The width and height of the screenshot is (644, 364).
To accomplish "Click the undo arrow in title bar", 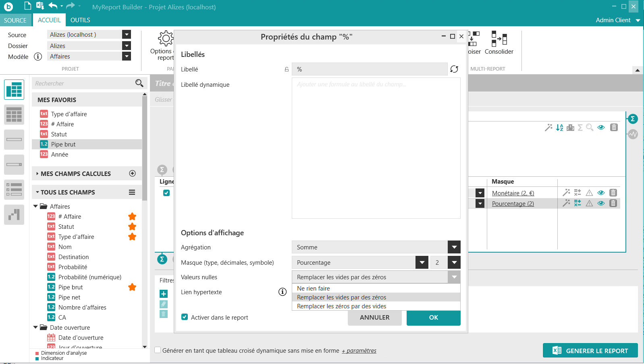I will pyautogui.click(x=53, y=6).
